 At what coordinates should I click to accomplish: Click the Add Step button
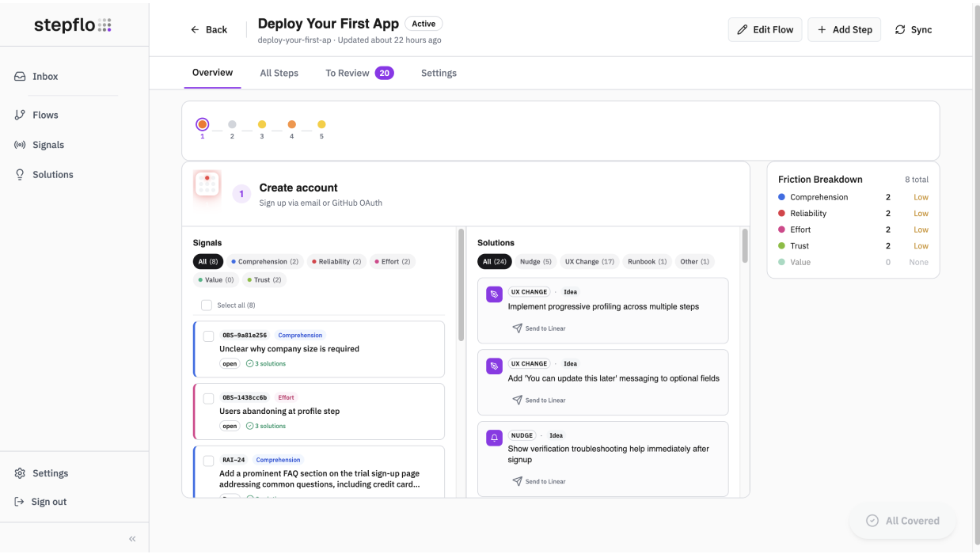point(844,29)
